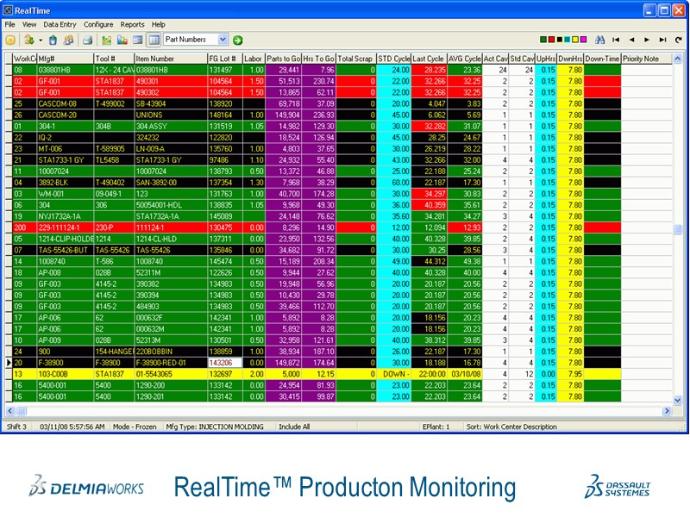Image resolution: width=690 pixels, height=517 pixels.
Task: Jump to last record arrow
Action: (663, 40)
